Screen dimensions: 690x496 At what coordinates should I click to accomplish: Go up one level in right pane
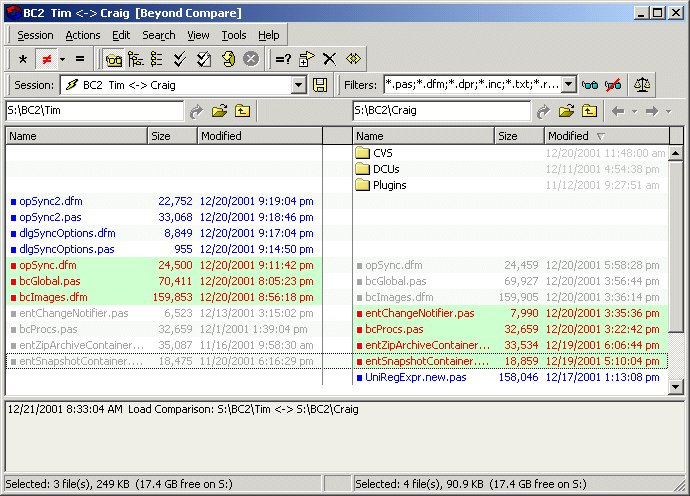coord(589,111)
